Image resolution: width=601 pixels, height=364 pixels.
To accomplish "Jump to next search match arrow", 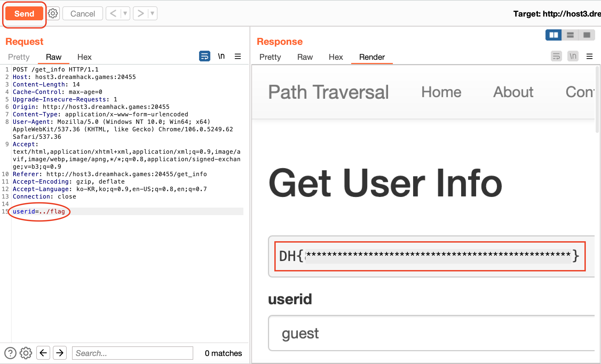I will (60, 353).
